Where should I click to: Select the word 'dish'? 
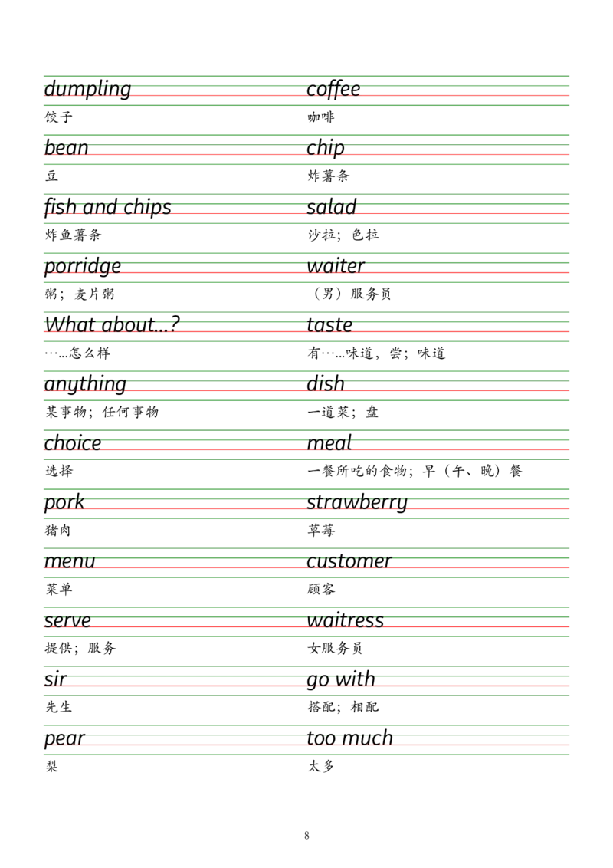click(326, 384)
